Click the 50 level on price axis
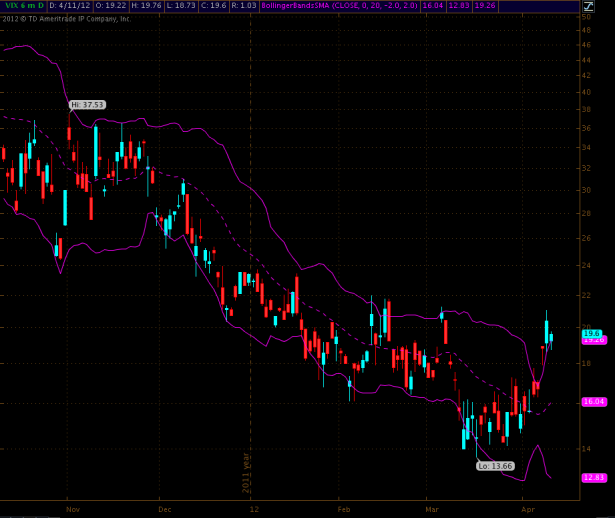Screen dimensions: 615x518 pyautogui.click(x=586, y=18)
